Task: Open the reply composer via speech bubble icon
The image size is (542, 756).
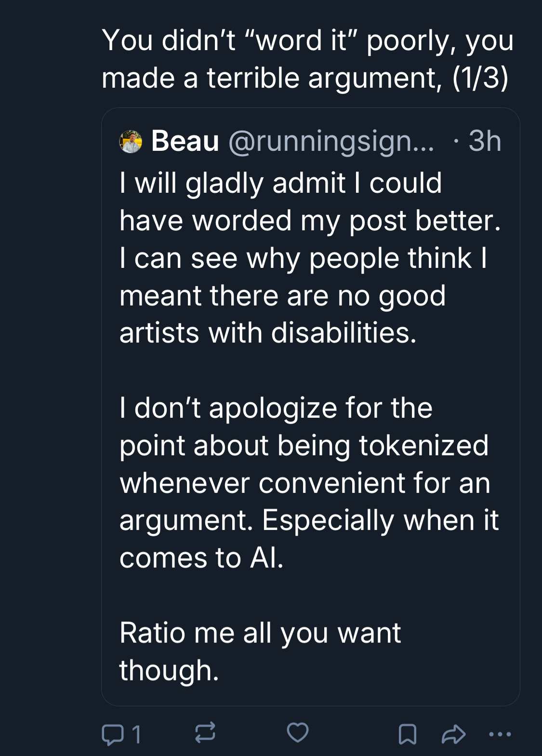Action: (x=113, y=734)
